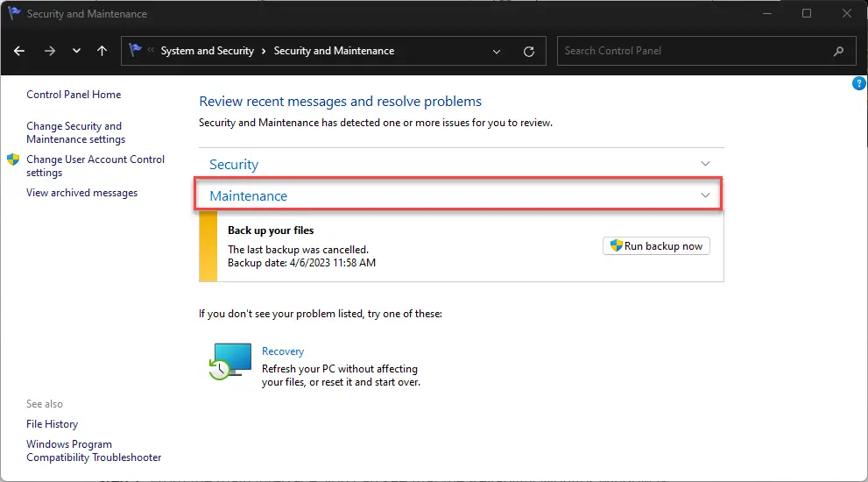Screen dimensions: 868x482
Task: Go up one level with the Up arrow
Action: 102,51
